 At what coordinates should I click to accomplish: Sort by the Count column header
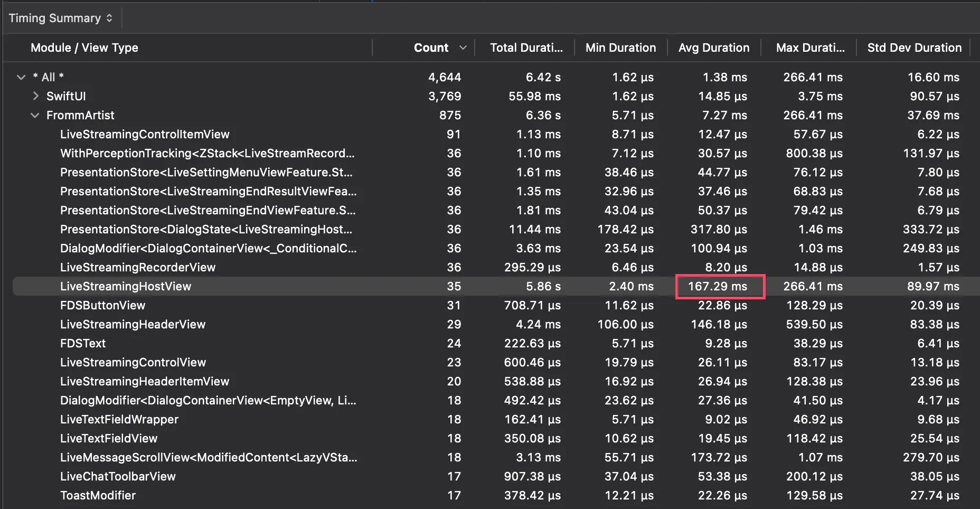[x=431, y=48]
